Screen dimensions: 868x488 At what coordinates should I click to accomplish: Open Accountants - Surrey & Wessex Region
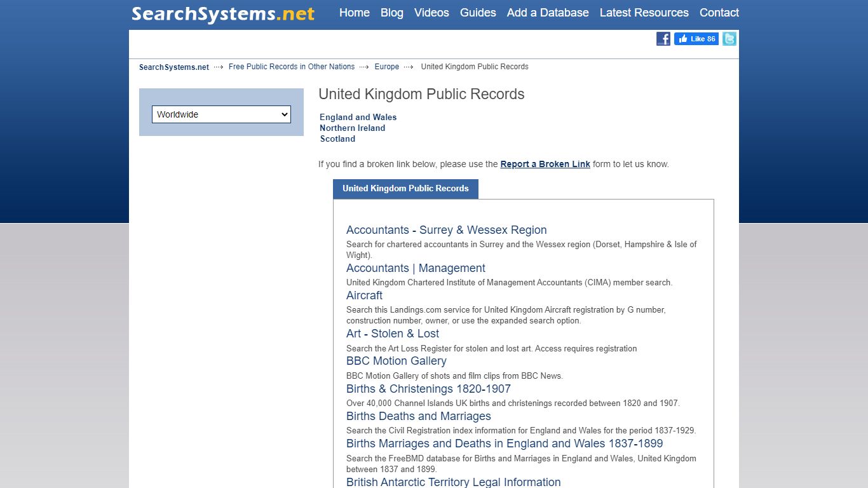pyautogui.click(x=447, y=230)
